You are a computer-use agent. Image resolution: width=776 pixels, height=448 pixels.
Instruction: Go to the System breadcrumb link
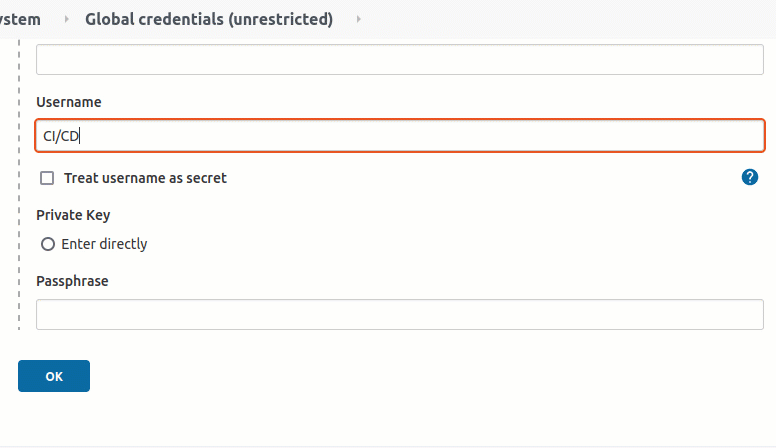(x=20, y=19)
